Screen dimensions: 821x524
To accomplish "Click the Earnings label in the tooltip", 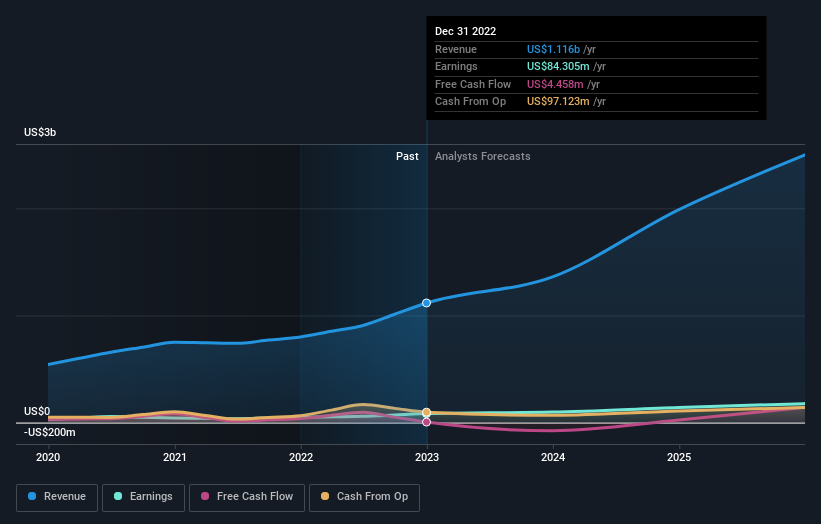I will pos(456,66).
